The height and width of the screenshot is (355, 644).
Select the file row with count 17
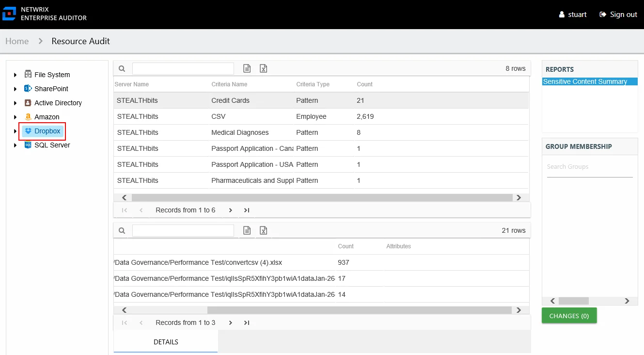[321, 278]
